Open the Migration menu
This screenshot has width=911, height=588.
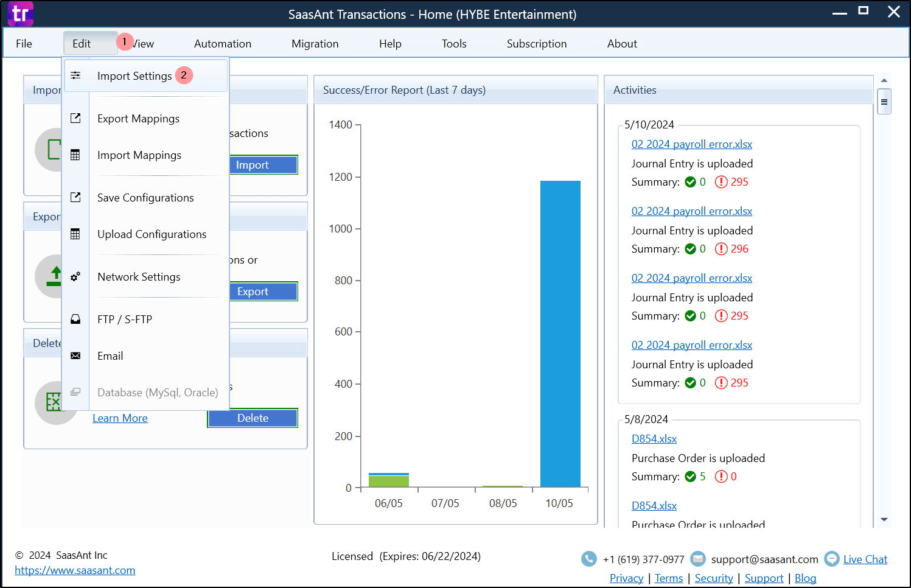click(315, 43)
